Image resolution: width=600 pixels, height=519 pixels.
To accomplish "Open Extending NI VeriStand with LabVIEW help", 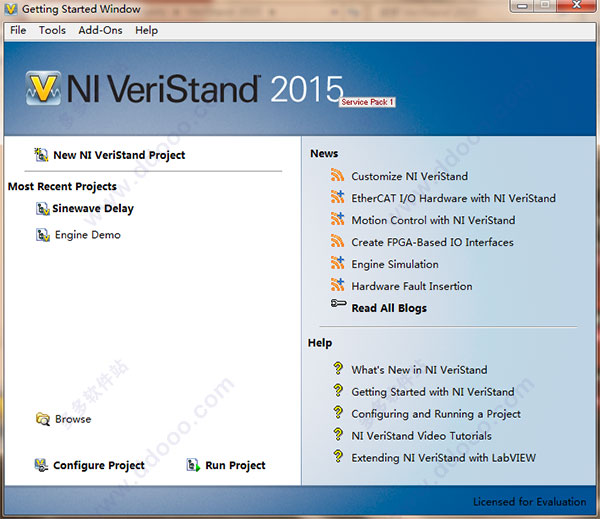I will coord(443,458).
